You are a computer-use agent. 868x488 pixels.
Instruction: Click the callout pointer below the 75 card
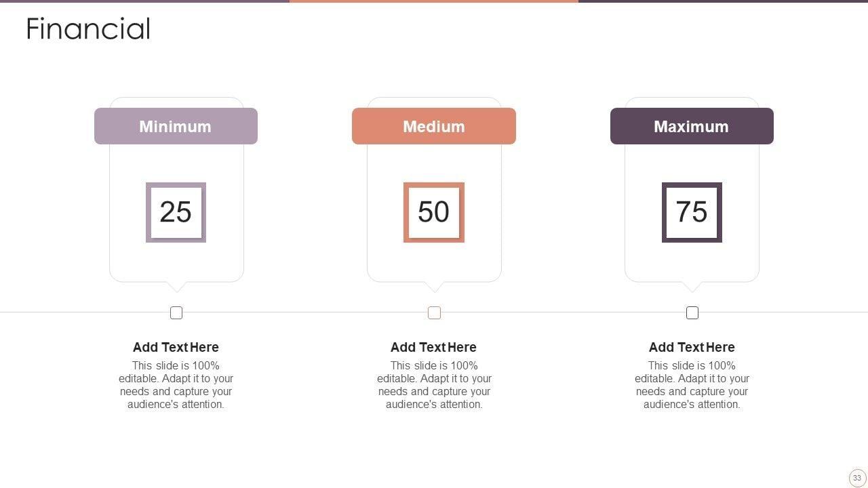pos(692,287)
